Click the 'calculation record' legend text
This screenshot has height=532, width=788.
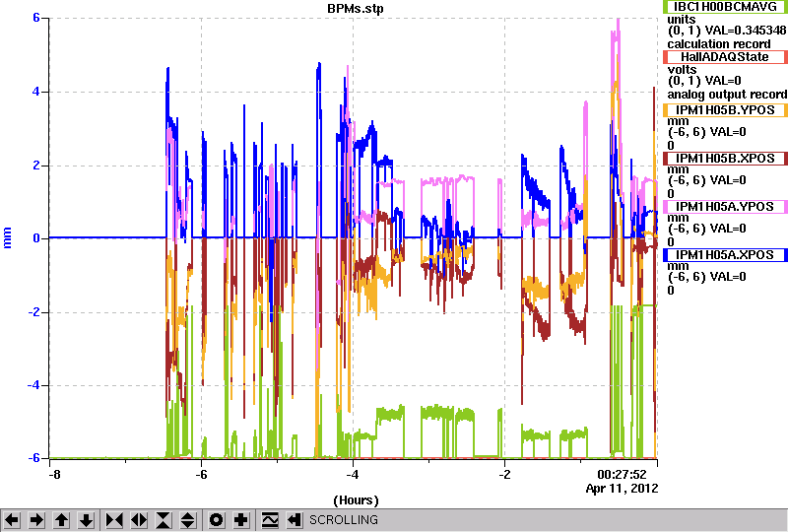(719, 44)
